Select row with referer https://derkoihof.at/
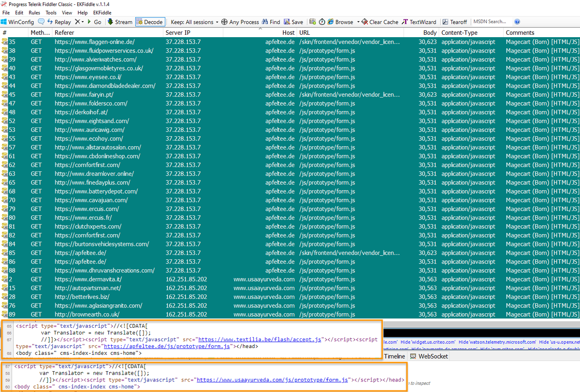The height and width of the screenshot is (392, 580). coord(290,112)
